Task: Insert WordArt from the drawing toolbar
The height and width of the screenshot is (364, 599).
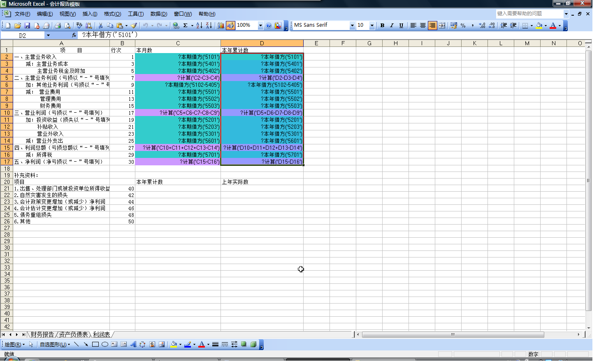Action: click(133, 344)
